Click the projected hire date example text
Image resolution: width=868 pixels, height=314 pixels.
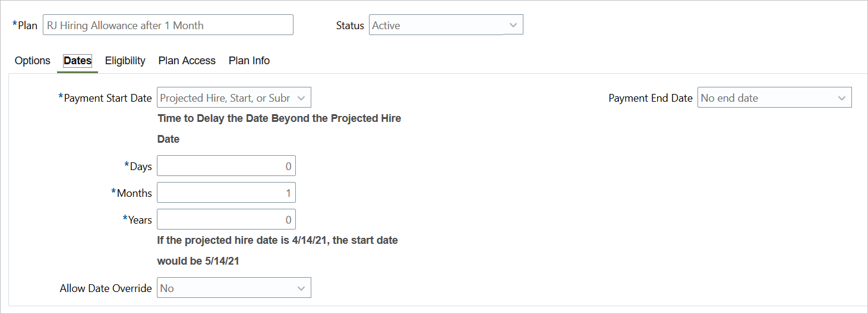tap(277, 241)
